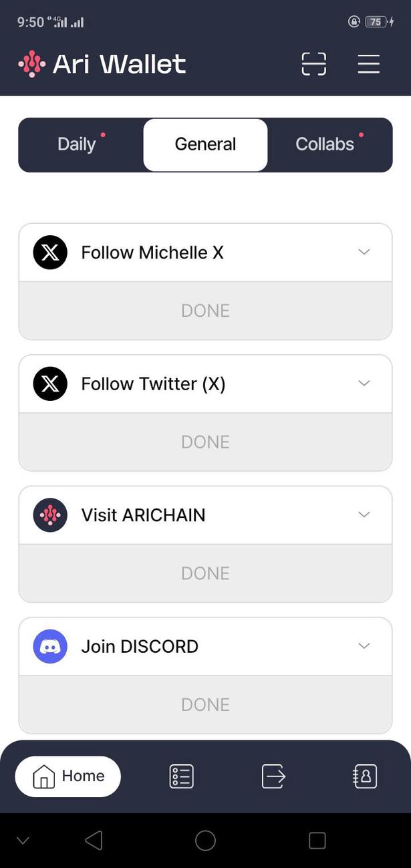Tap the battery indicator in status bar
This screenshot has width=411, height=868.
(376, 21)
